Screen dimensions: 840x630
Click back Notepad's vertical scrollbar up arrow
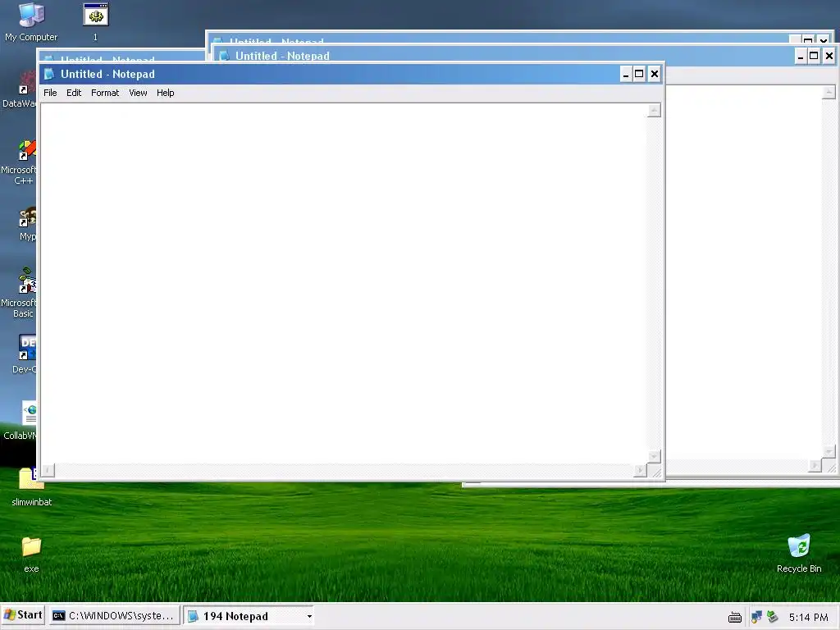pos(829,92)
